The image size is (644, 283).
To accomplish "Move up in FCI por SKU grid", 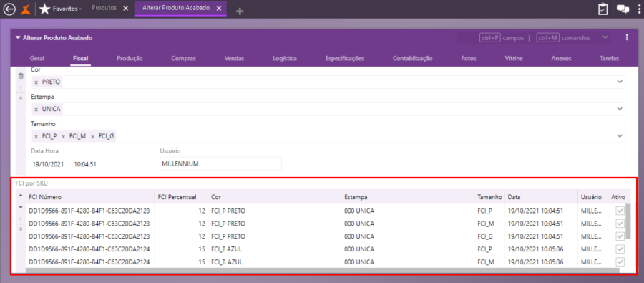I will 21,195.
